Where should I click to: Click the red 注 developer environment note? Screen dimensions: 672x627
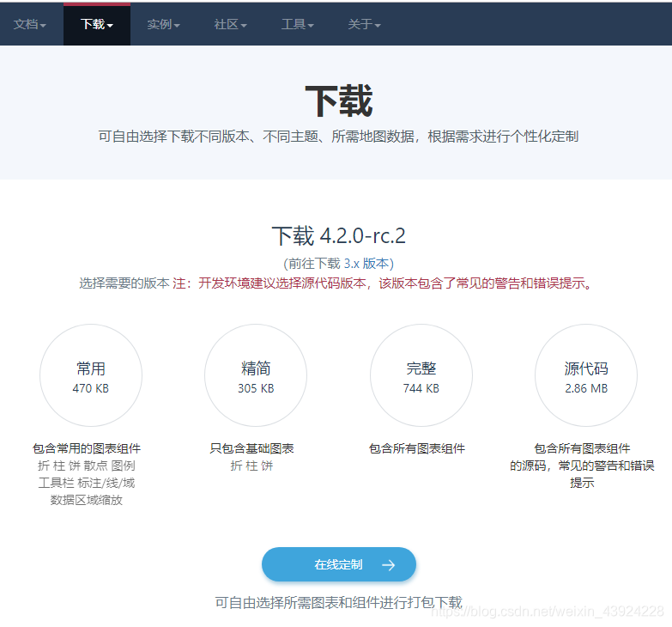[383, 283]
